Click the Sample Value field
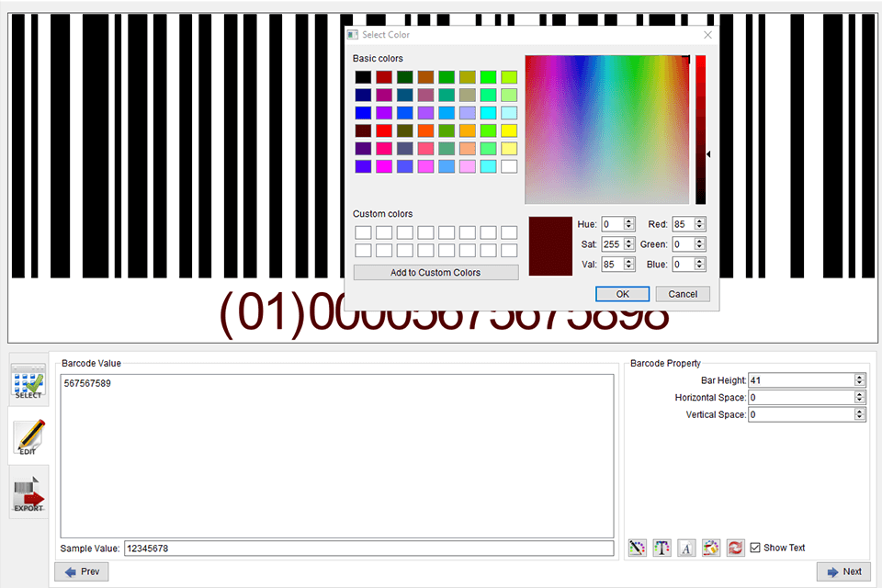The image size is (882, 588). pos(368,548)
